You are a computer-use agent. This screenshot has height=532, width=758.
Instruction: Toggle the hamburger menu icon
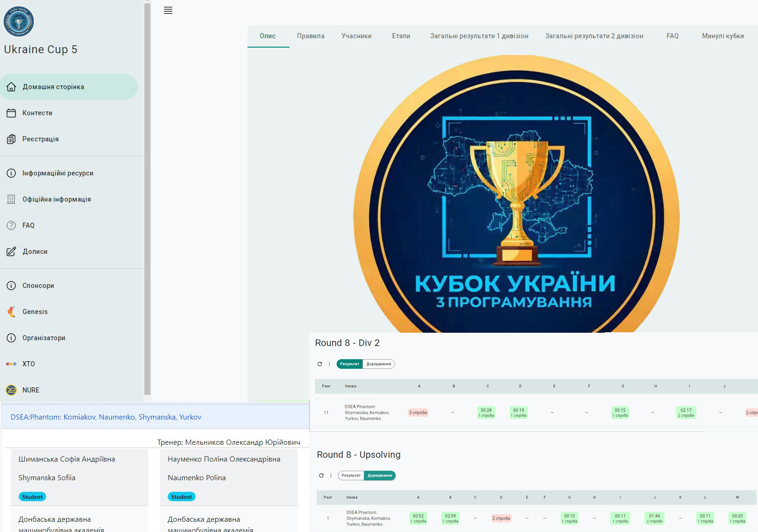168,10
